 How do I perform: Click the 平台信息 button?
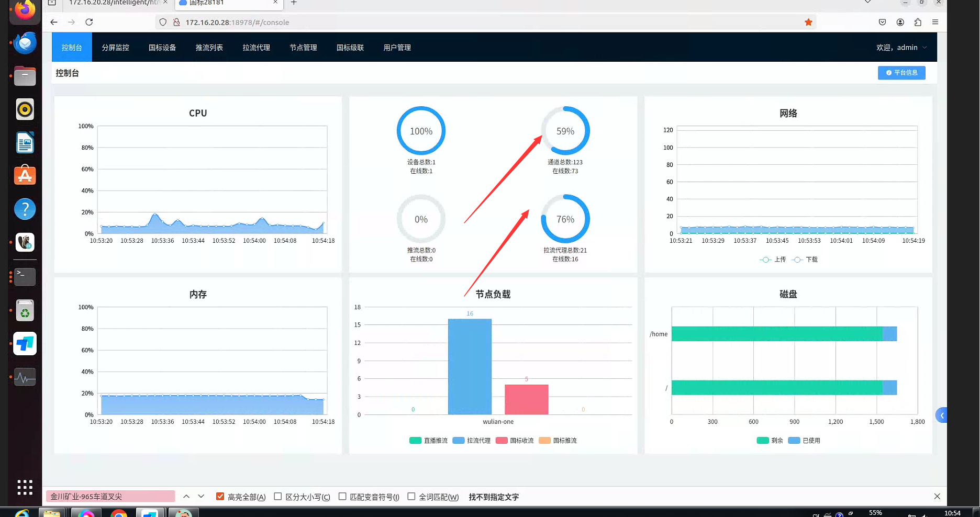[x=901, y=73]
